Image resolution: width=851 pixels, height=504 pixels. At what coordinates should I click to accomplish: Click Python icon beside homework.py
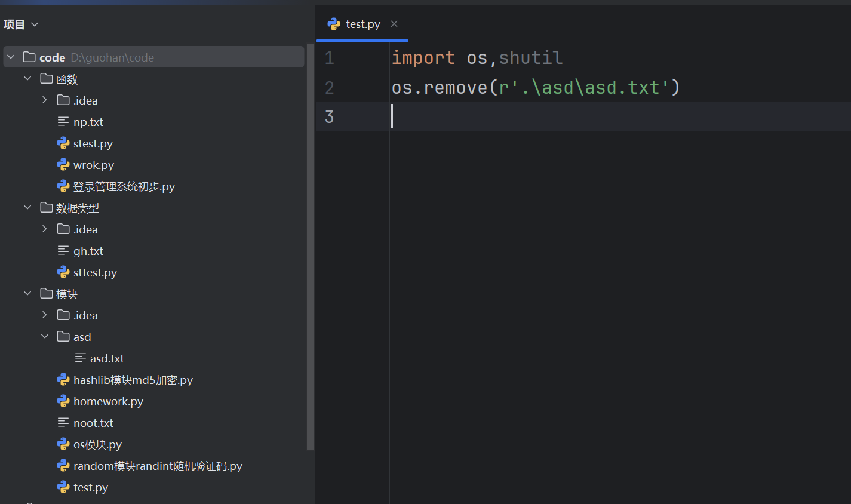click(63, 401)
